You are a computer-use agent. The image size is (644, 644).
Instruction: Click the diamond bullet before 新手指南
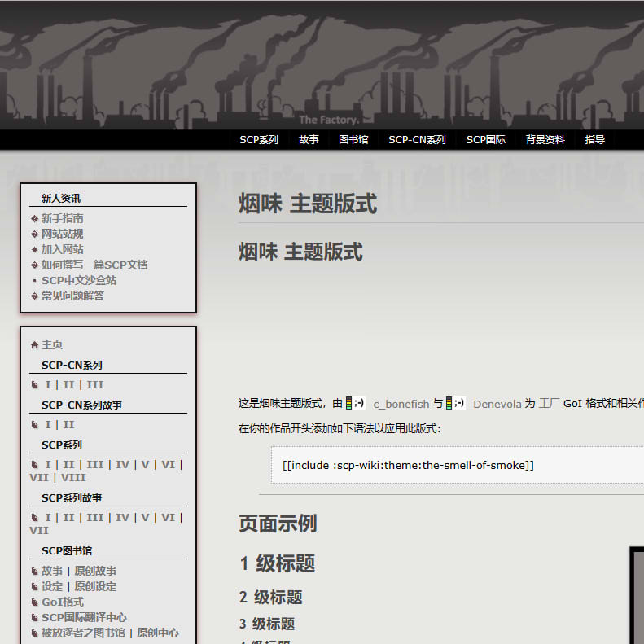coord(34,218)
